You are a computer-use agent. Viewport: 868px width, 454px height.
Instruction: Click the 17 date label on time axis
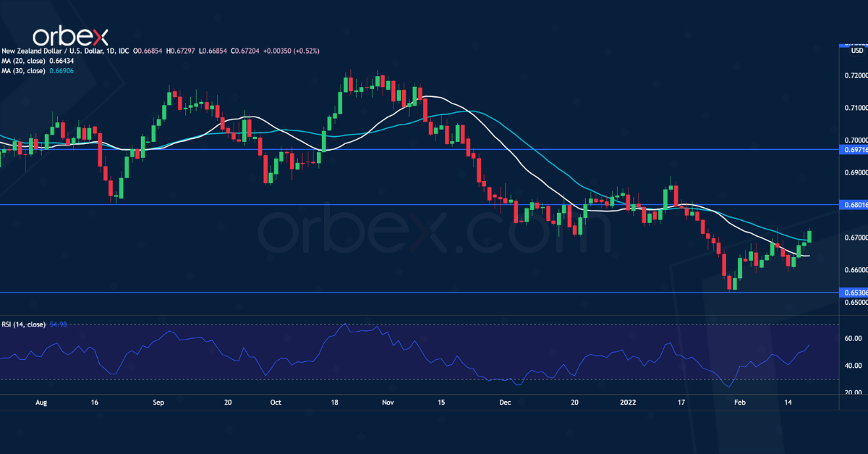681,401
